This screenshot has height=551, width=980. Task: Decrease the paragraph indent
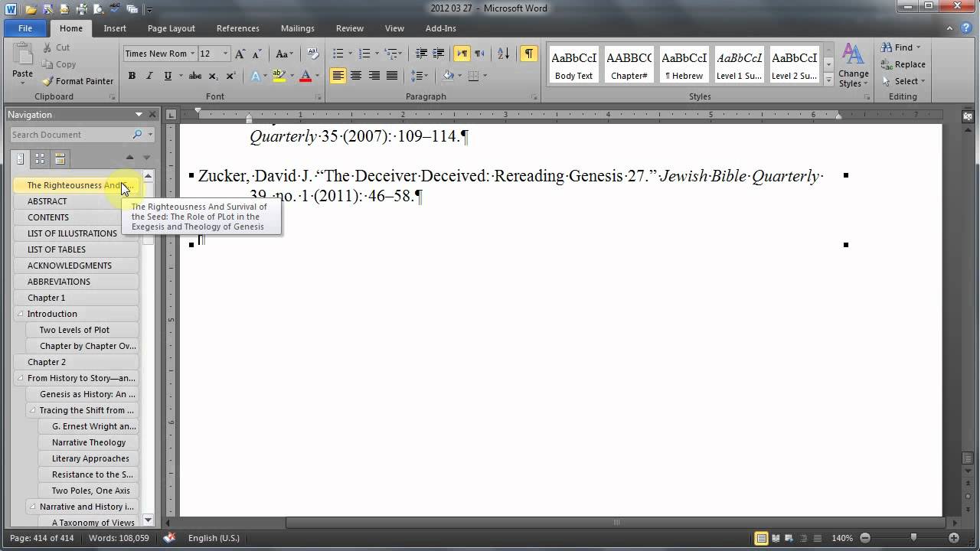(x=421, y=54)
